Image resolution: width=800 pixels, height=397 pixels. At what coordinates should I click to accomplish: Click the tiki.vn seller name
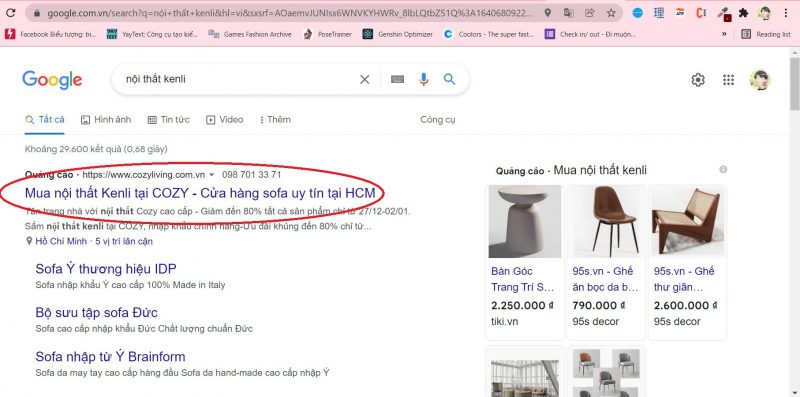point(504,321)
